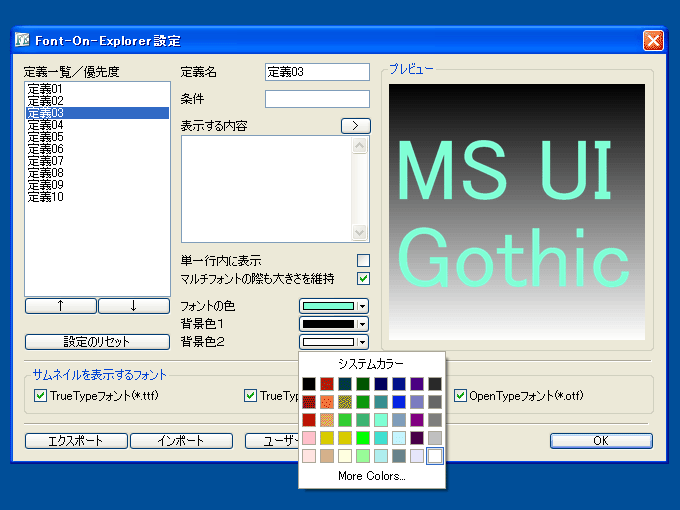Click the text area's scroll up arrow
This screenshot has height=510, width=680.
[360, 146]
